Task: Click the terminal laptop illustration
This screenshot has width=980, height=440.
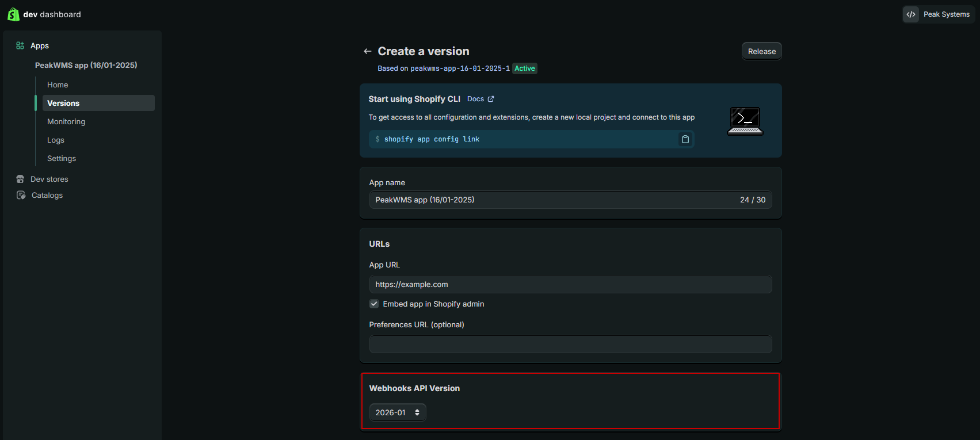Action: (x=745, y=121)
